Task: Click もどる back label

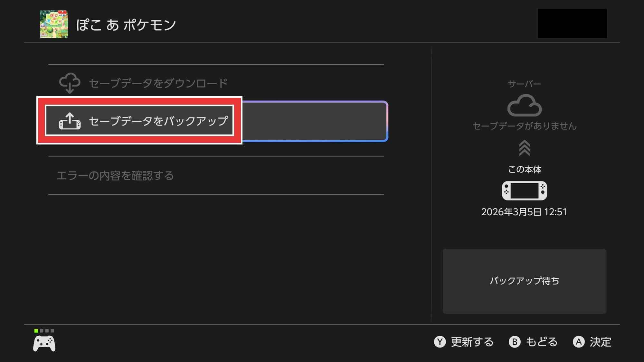Action: click(541, 342)
